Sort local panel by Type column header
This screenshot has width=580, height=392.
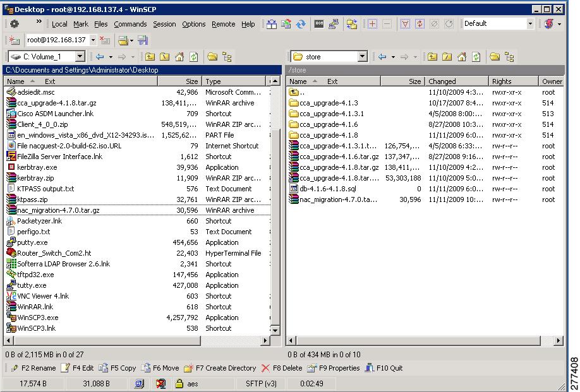pyautogui.click(x=234, y=81)
